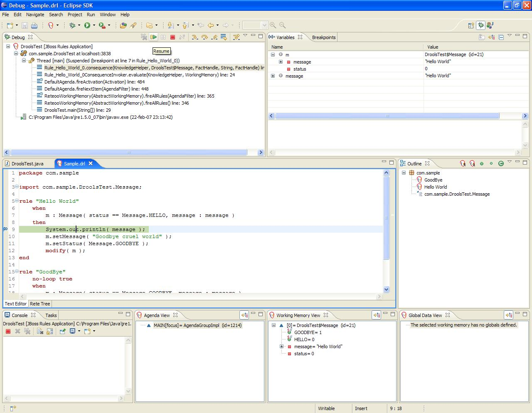
Task: Click the green Run button in main toolbar
Action: pos(87,25)
